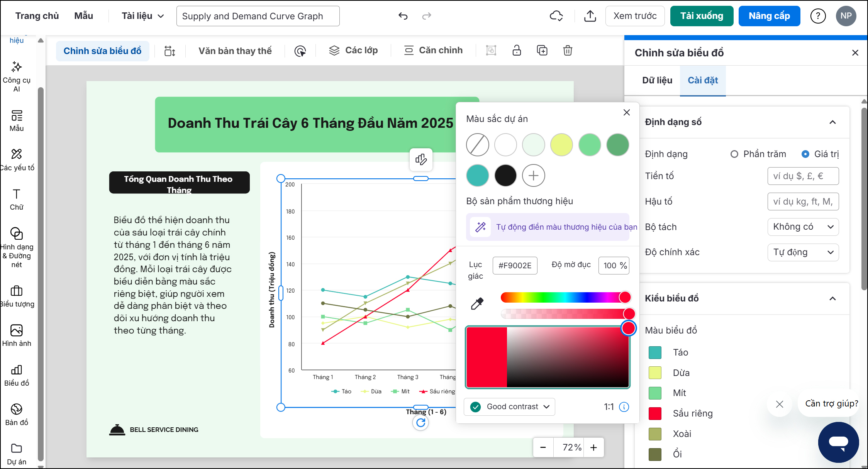Click the duplicate element icon
This screenshot has width=868, height=469.
[x=542, y=51]
